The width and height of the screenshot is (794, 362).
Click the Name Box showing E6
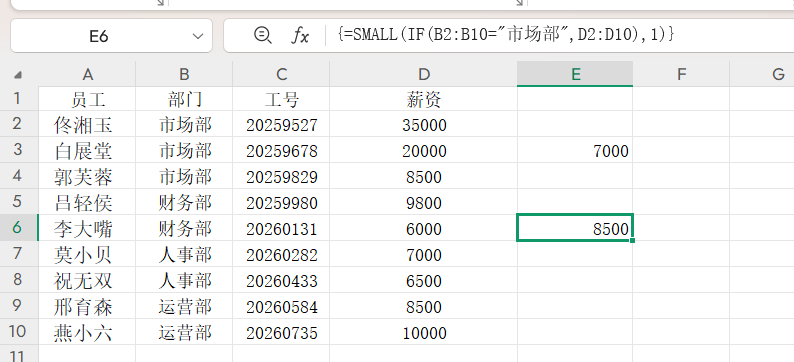[111, 35]
